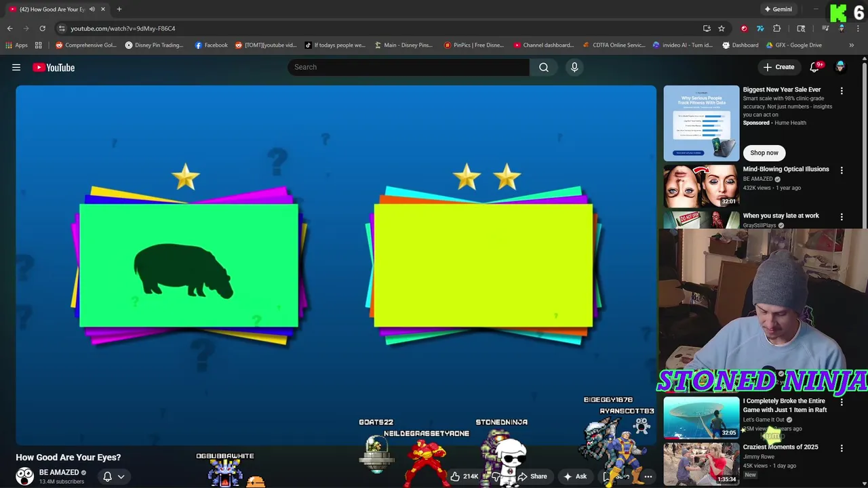The width and height of the screenshot is (868, 488).
Task: Open the Facebook bookmark
Action: (x=211, y=45)
